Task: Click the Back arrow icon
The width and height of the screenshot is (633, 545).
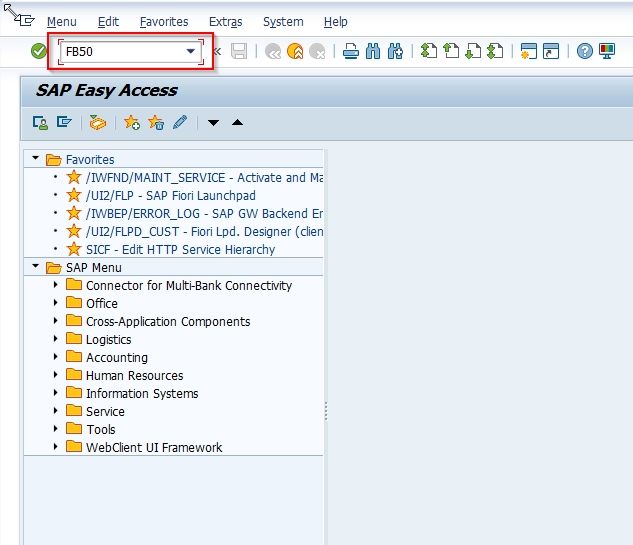Action: click(273, 52)
